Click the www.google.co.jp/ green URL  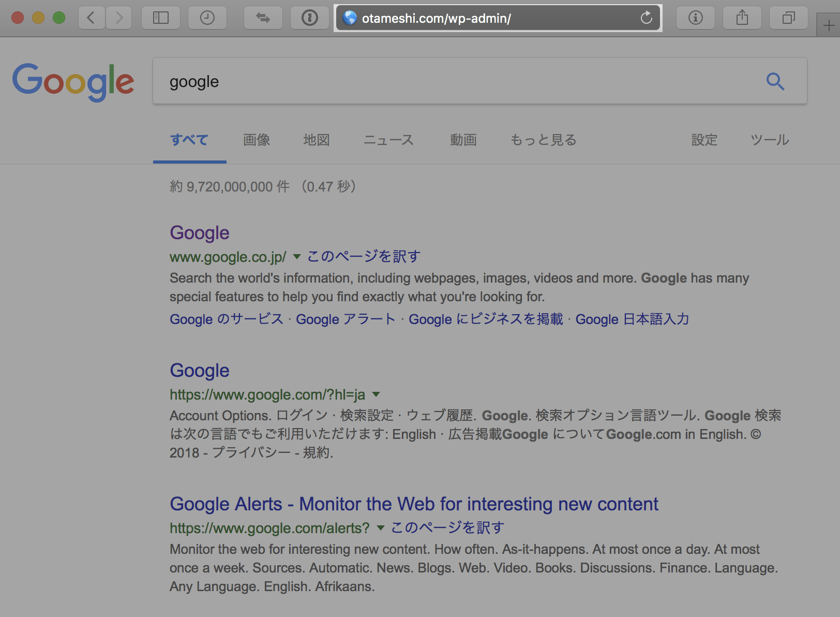click(x=228, y=257)
